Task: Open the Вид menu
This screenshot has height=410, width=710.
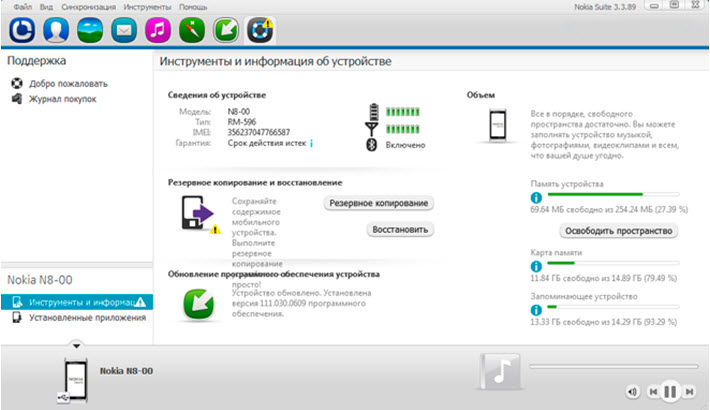Action: (x=46, y=7)
